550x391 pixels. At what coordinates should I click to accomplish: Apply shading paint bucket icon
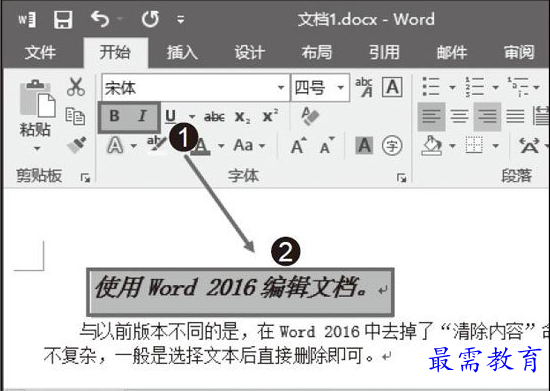click(x=432, y=146)
